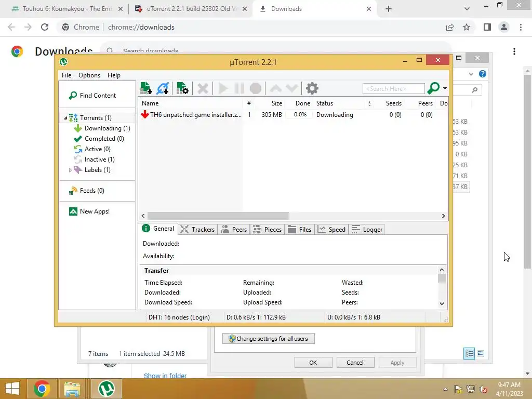The height and width of the screenshot is (399, 532).
Task: Collapse the Torrents tree node
Action: (x=65, y=118)
